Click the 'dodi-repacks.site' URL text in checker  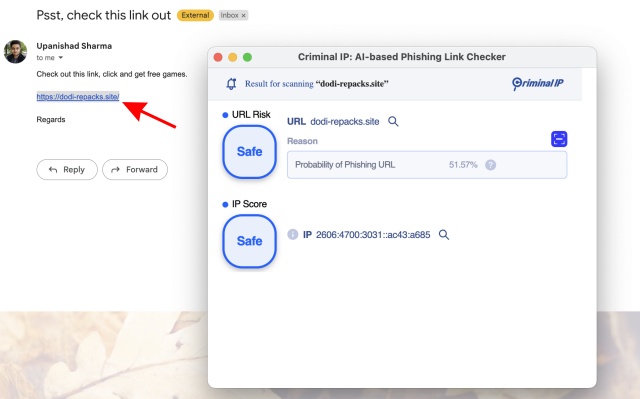coord(345,122)
